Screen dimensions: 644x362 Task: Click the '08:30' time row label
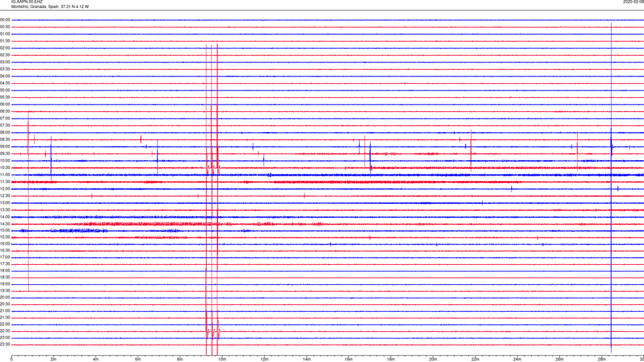(x=5, y=139)
